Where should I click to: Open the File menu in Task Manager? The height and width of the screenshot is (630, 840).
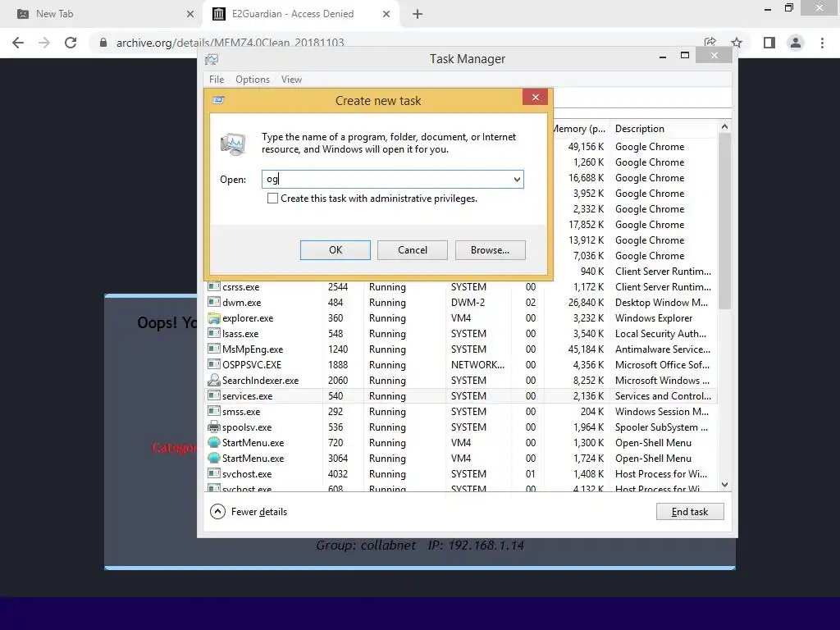(x=217, y=80)
